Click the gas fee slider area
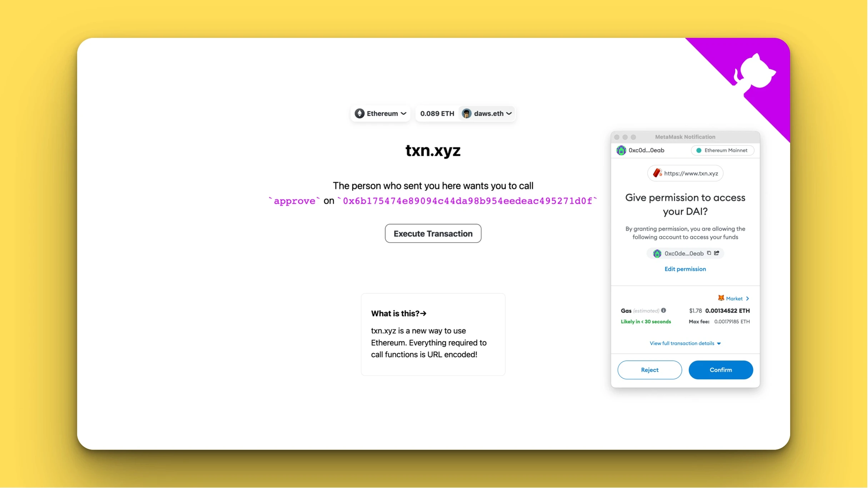 pos(734,298)
